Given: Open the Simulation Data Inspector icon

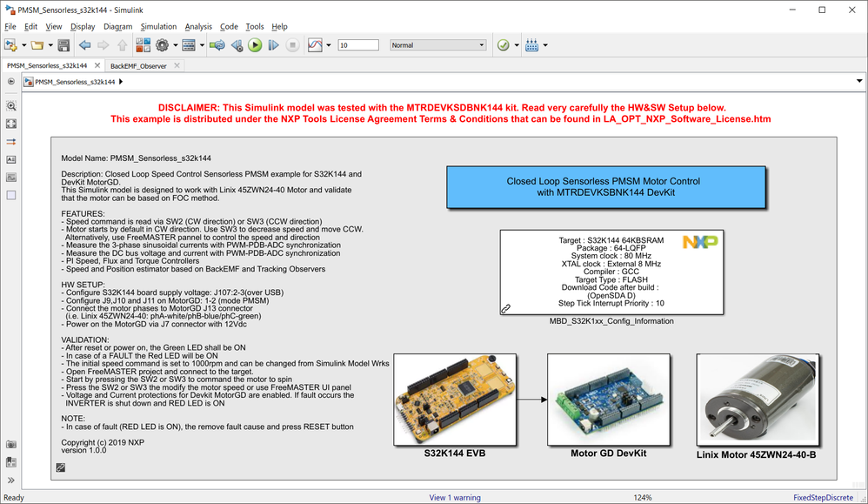Looking at the screenshot, I should [x=315, y=45].
